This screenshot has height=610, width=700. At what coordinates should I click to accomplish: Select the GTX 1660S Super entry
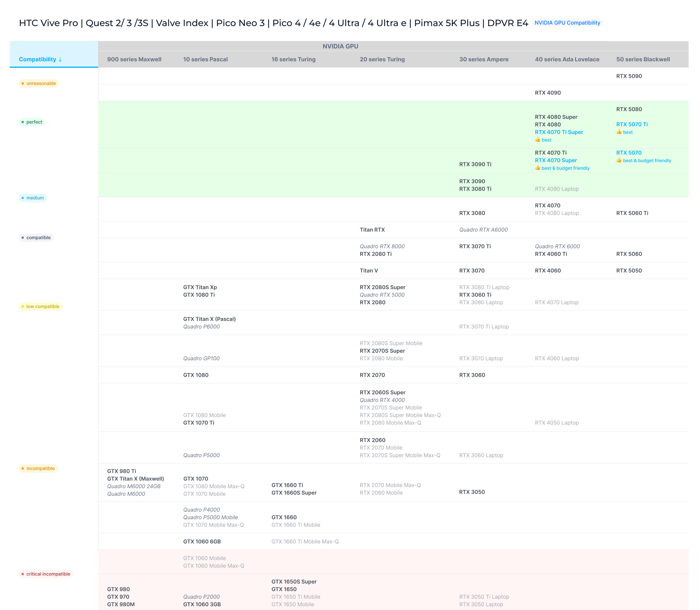tap(294, 493)
